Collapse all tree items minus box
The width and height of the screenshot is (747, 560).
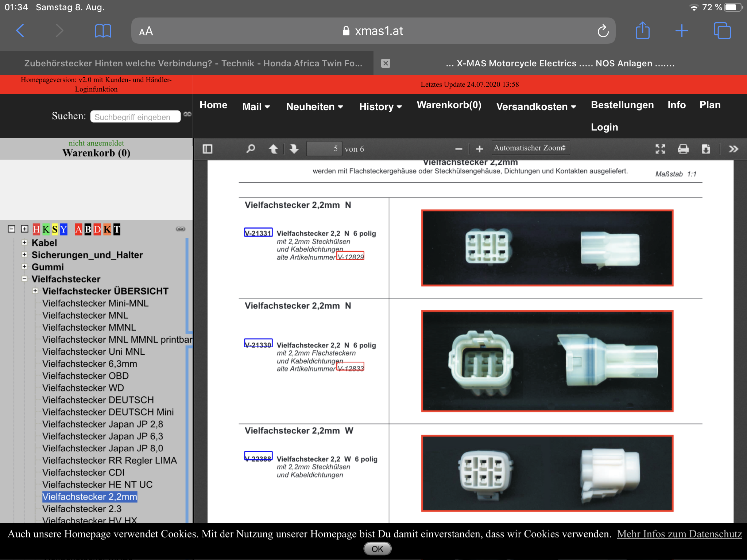point(12,229)
